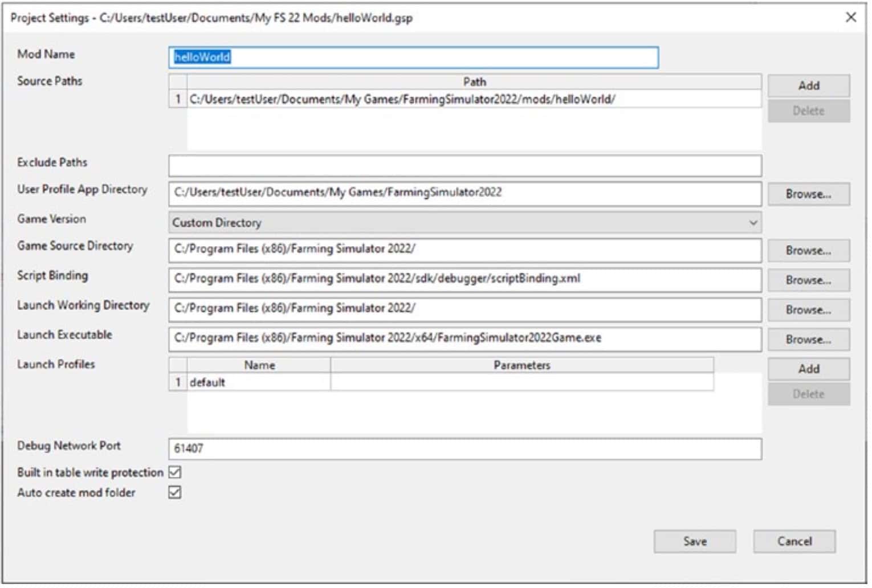Click the Script Binding path field
The height and width of the screenshot is (588, 872).
(x=465, y=279)
